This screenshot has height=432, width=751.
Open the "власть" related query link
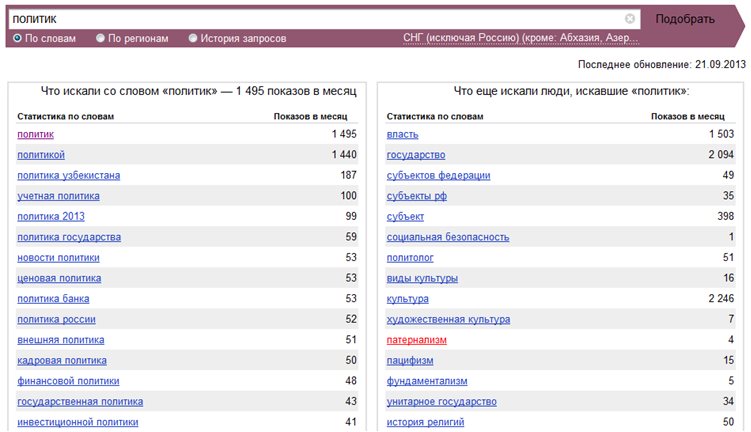[402, 135]
